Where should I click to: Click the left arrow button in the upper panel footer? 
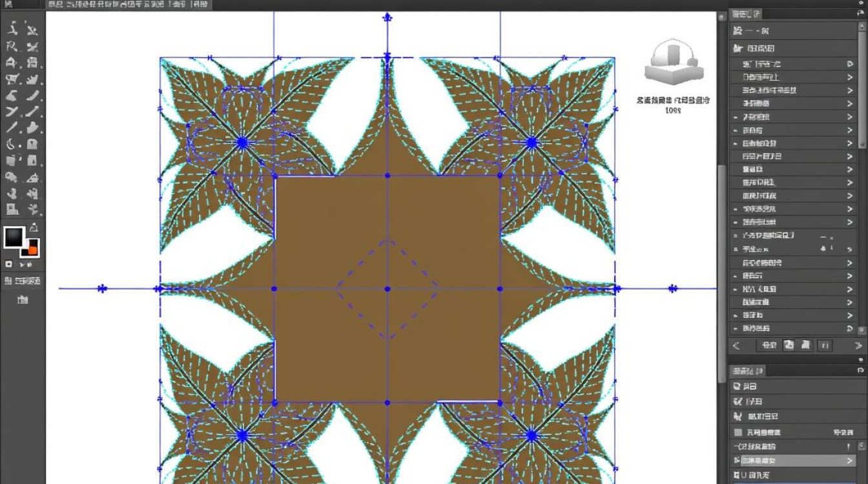736,345
